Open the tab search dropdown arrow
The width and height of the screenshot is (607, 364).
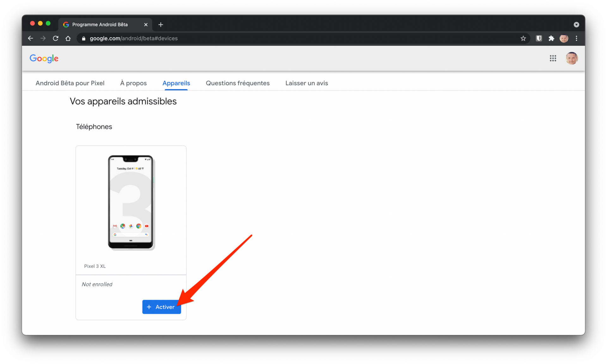576,24
